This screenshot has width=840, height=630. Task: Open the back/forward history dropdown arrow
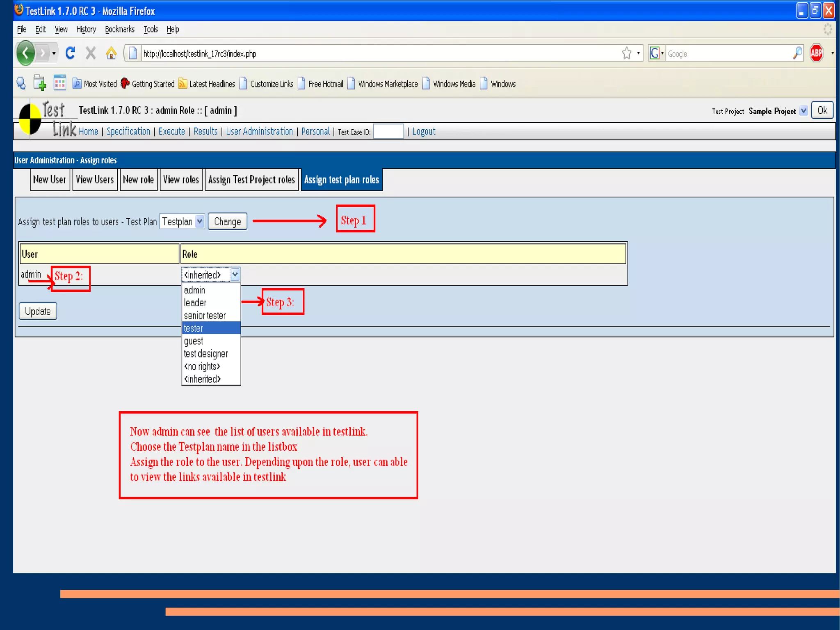tap(54, 53)
